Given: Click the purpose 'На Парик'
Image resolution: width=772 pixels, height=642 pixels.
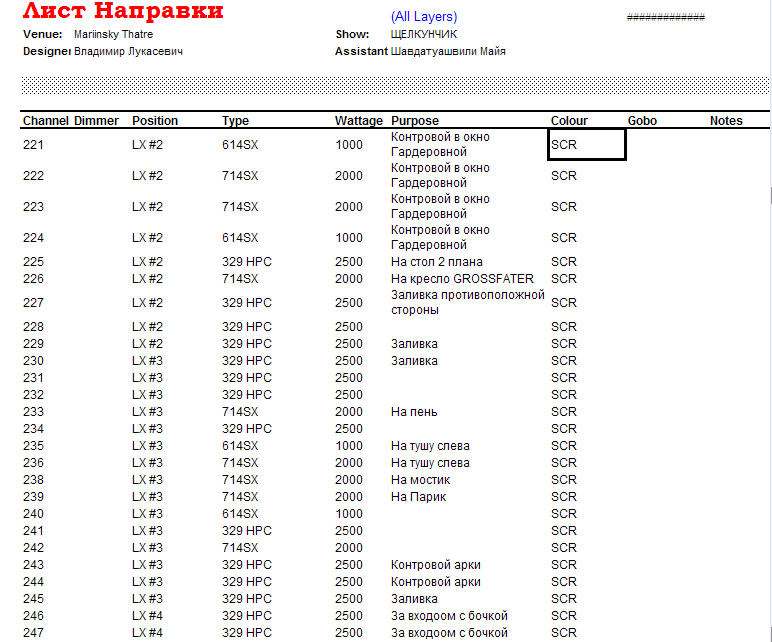Looking at the screenshot, I should (418, 497).
